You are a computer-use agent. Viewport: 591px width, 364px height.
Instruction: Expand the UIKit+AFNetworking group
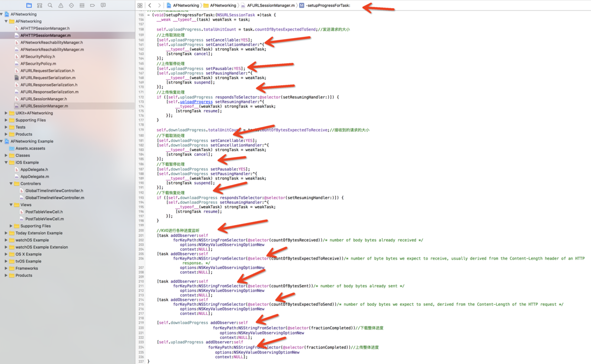click(6, 113)
